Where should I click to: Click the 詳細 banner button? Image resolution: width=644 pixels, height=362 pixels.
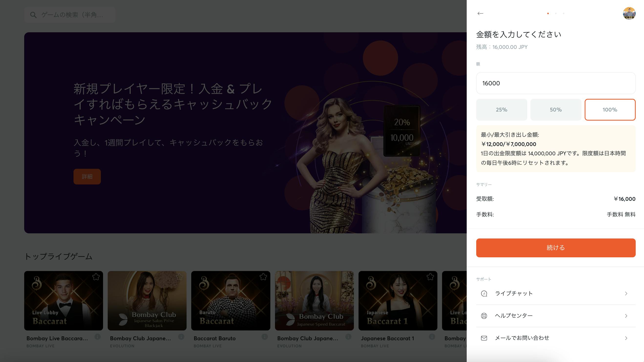click(87, 177)
